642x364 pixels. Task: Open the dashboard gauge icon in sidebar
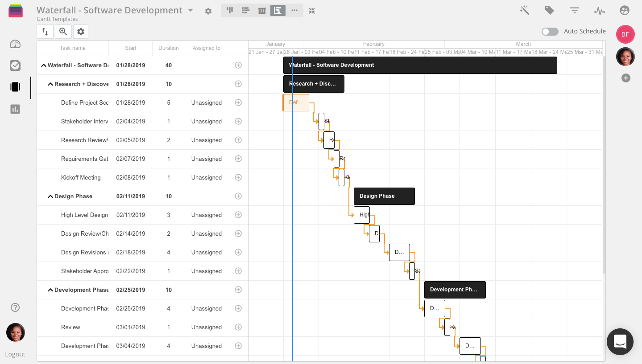coord(15,44)
